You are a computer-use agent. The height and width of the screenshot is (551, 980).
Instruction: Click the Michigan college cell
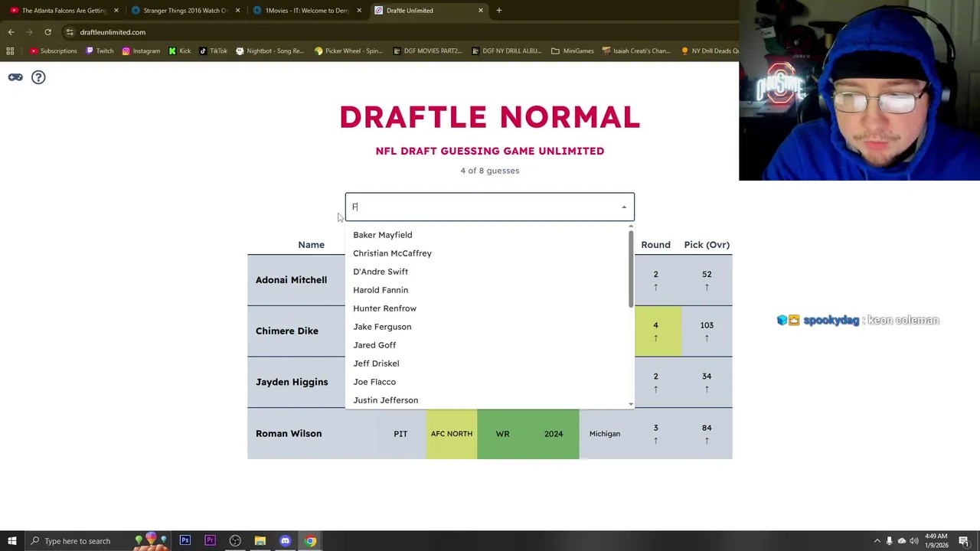[605, 434]
